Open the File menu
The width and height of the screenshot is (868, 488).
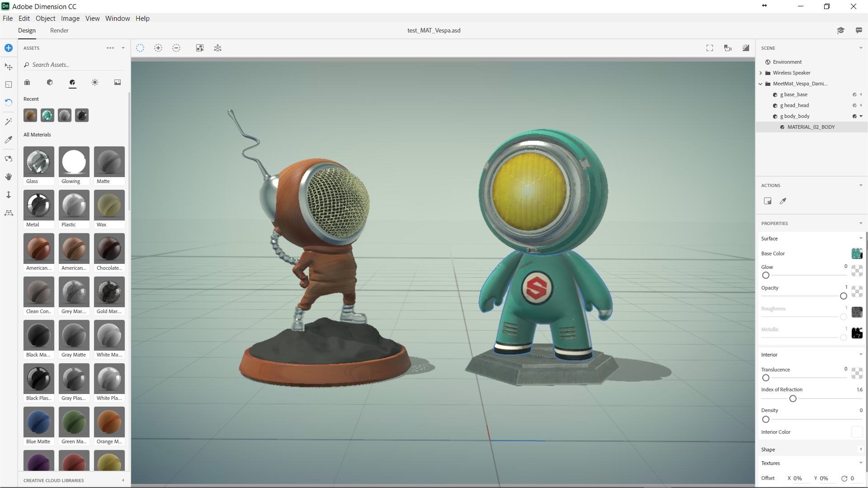8,18
